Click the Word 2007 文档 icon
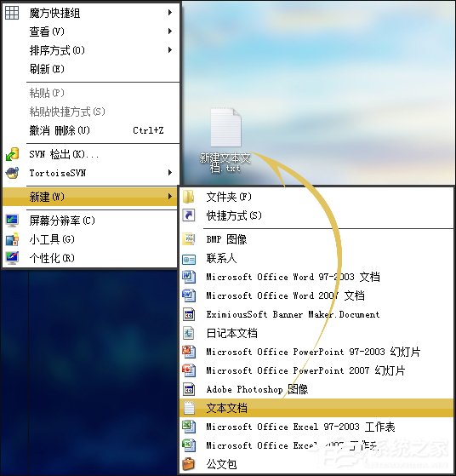 tap(189, 295)
